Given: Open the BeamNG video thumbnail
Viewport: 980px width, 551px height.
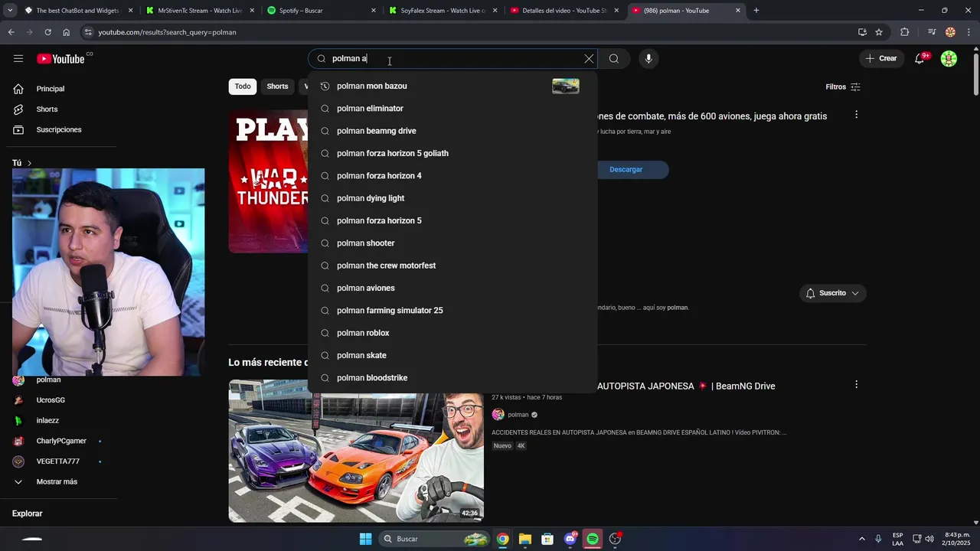Looking at the screenshot, I should (x=356, y=451).
